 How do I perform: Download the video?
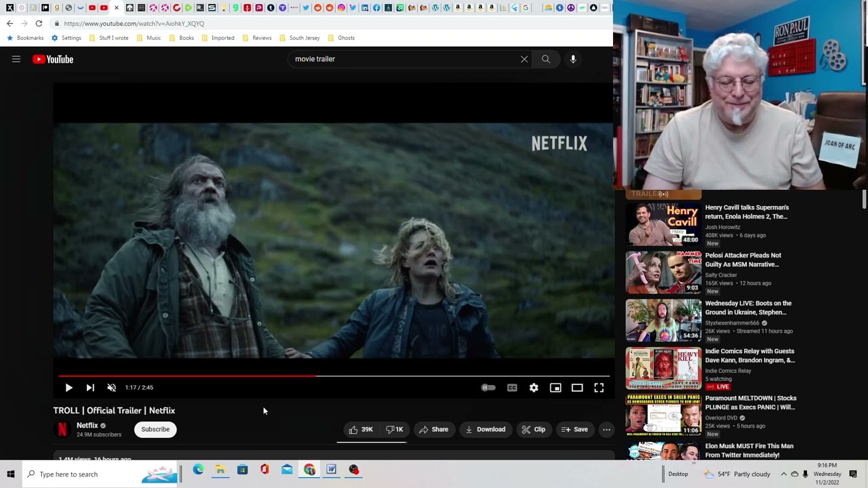(x=485, y=429)
